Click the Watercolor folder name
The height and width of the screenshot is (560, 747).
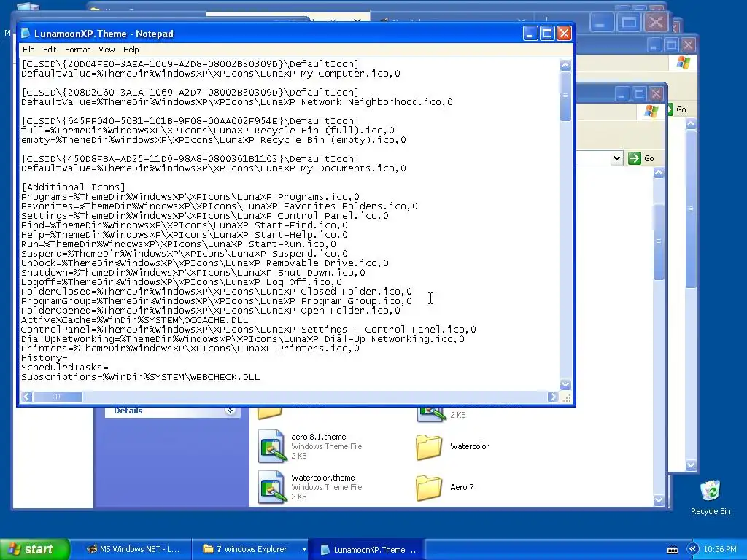469,446
